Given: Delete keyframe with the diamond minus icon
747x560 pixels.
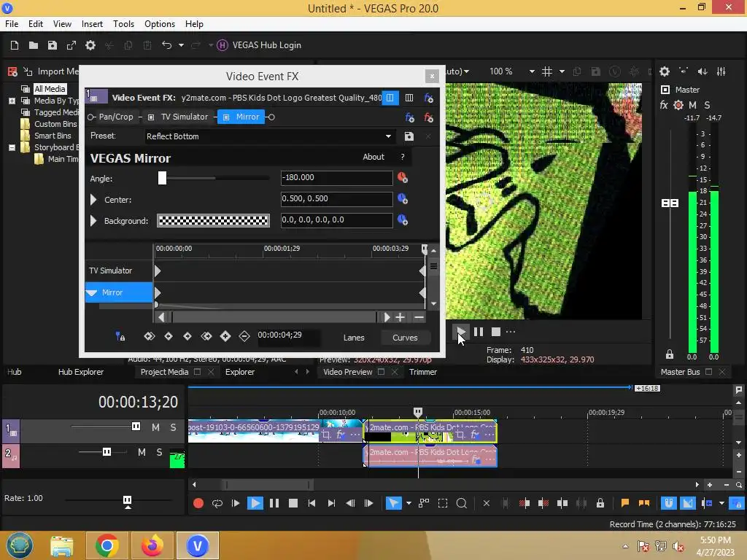Looking at the screenshot, I should (244, 336).
